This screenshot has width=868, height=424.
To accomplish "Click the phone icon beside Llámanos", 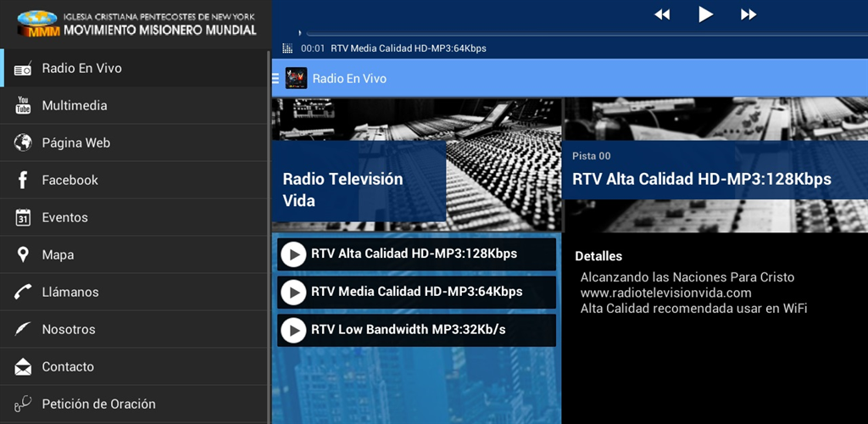I will coord(23,292).
